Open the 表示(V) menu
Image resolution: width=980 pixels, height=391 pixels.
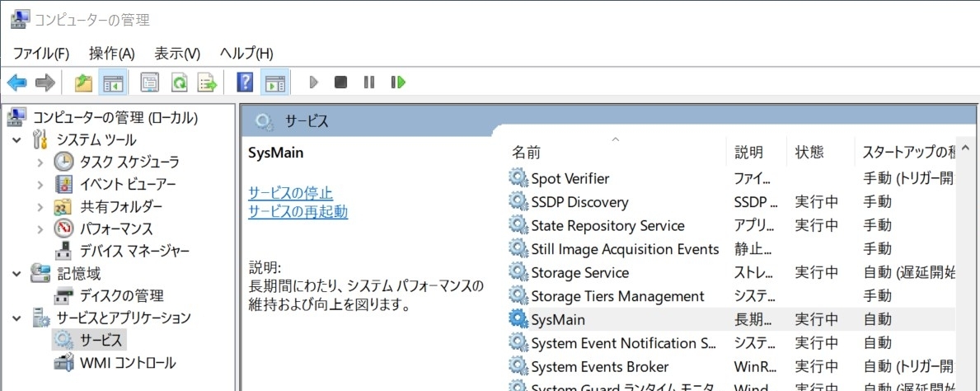tap(177, 53)
